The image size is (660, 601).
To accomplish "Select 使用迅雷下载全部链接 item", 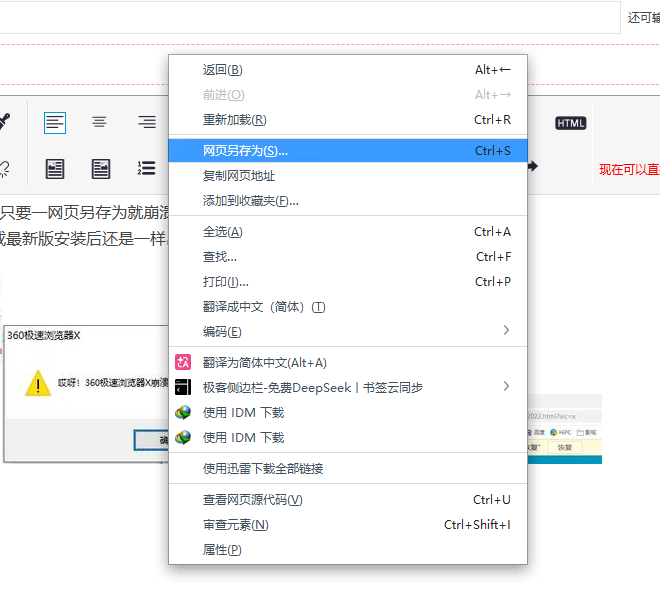I will click(348, 468).
